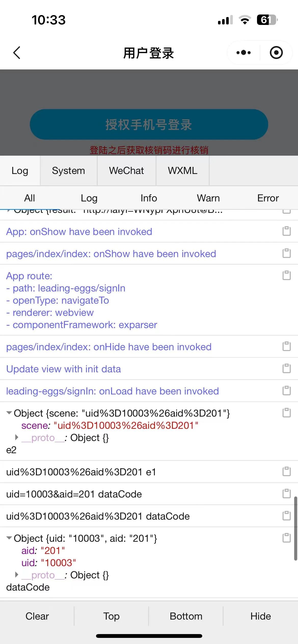Tap the 授权手机号登录 button
This screenshot has width=298, height=644.
tap(149, 124)
